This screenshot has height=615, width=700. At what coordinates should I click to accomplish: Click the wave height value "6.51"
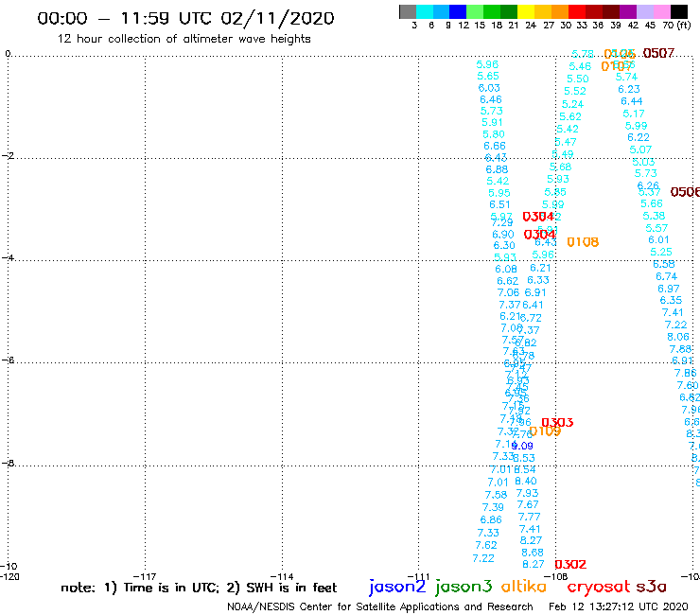(499, 204)
